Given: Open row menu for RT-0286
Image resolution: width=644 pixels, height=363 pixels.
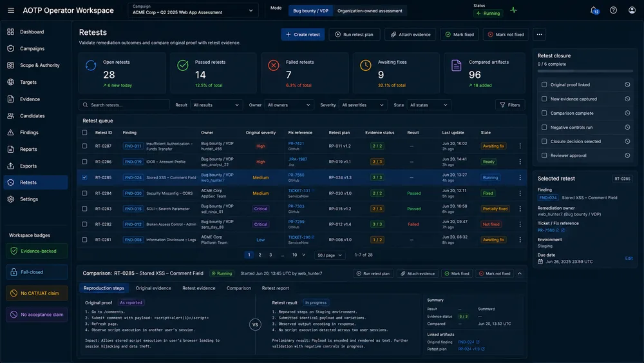Looking at the screenshot, I should point(520,162).
